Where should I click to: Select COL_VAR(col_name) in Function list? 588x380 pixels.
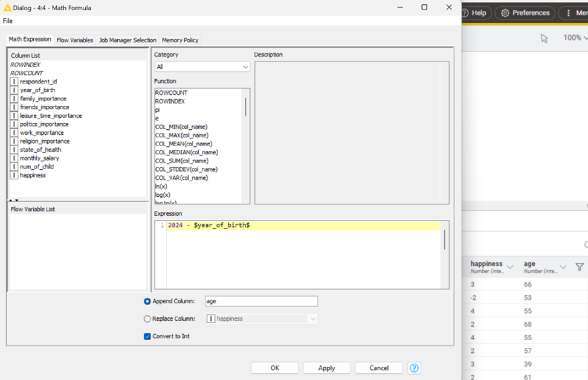[x=181, y=178]
